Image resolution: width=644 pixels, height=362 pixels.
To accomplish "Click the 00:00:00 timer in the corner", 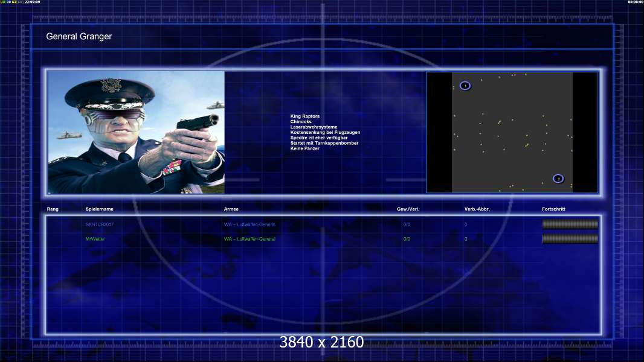I will [x=636, y=2].
